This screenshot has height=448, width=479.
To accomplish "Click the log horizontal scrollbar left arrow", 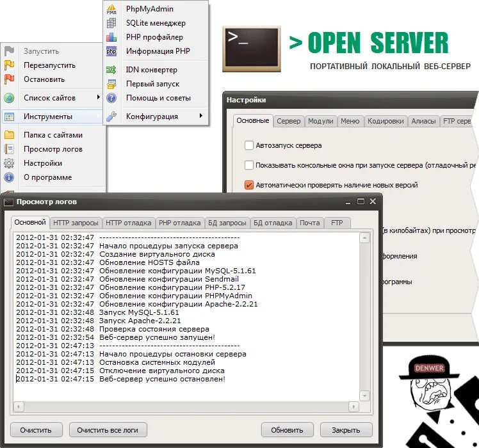I will click(x=19, y=407).
